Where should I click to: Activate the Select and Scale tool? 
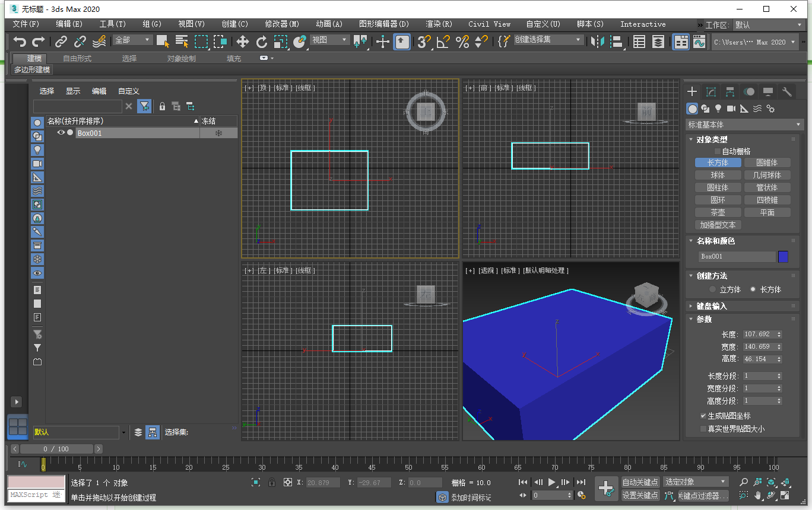click(281, 42)
